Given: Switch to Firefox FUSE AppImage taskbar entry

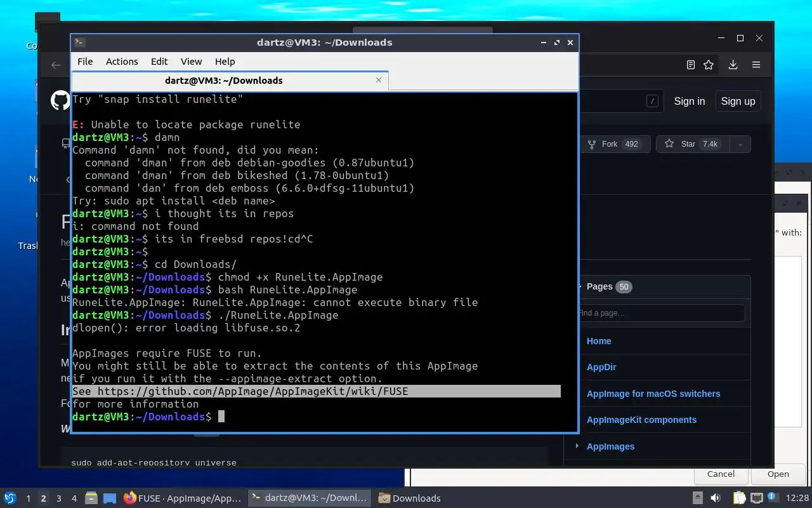Looking at the screenshot, I should click(x=183, y=498).
